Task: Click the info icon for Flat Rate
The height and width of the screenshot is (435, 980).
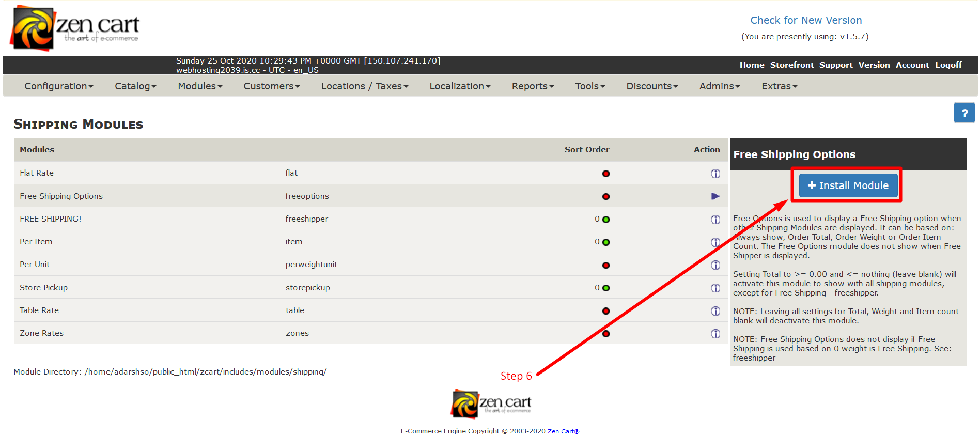Action: tap(715, 174)
